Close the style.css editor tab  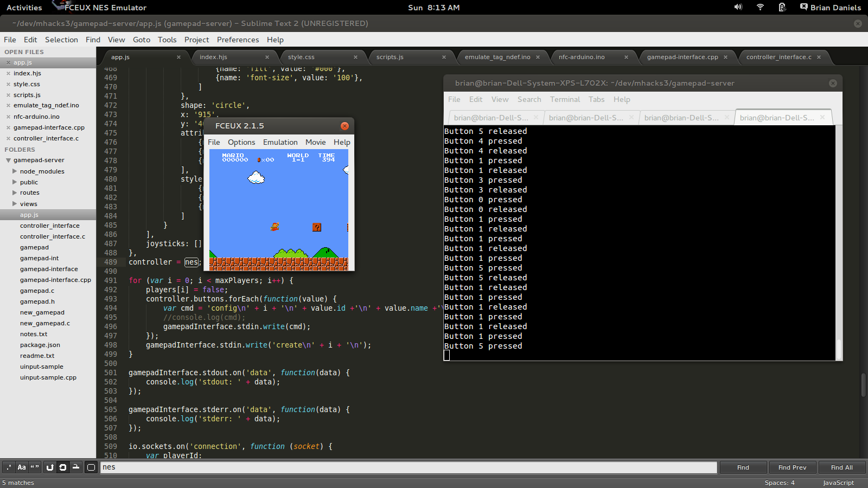pos(355,57)
